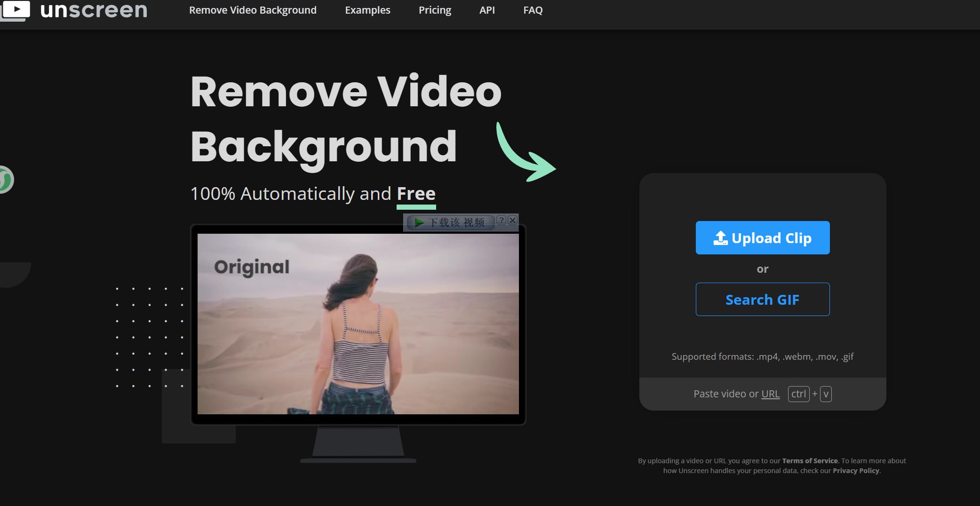The image size is (980, 506).
Task: Click the Supported formats text line
Action: [763, 356]
